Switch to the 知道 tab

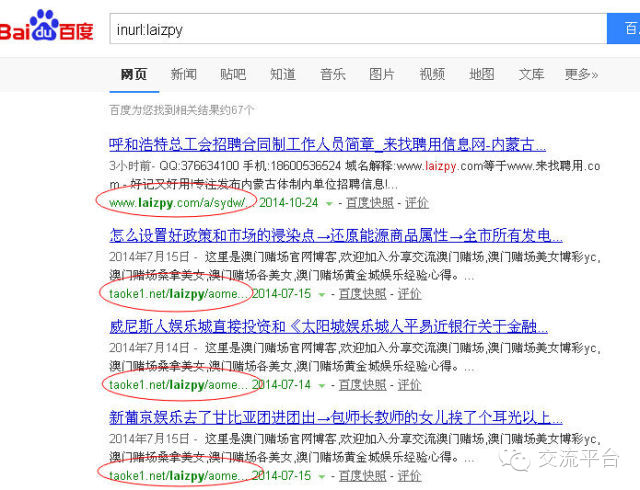tap(283, 74)
